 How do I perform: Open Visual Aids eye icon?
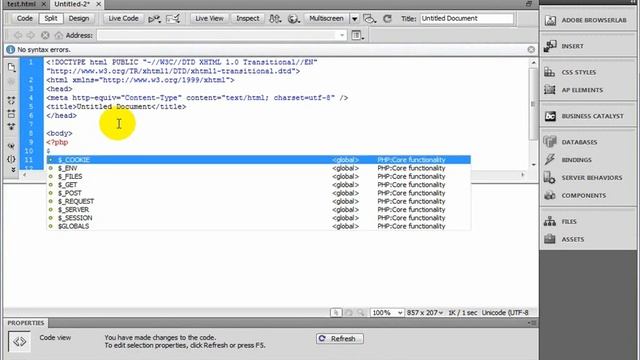coord(369,19)
